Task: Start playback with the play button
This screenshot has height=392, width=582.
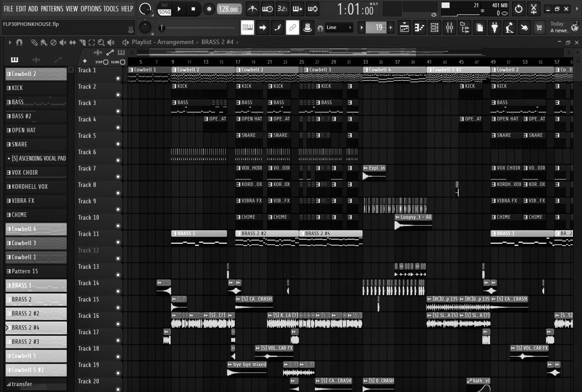Action: [x=179, y=9]
